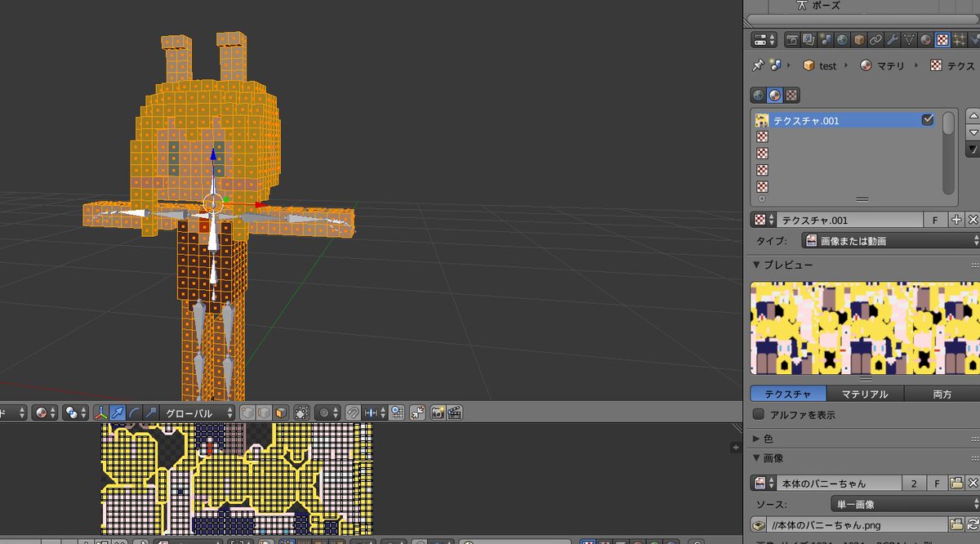Open texture slot specials dropdown
The image size is (980, 544).
coord(973,149)
